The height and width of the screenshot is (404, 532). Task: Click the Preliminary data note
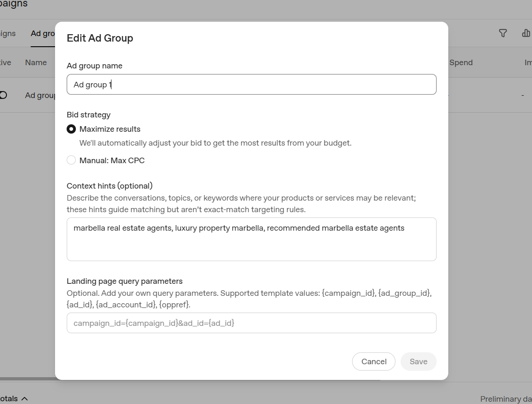click(506, 399)
